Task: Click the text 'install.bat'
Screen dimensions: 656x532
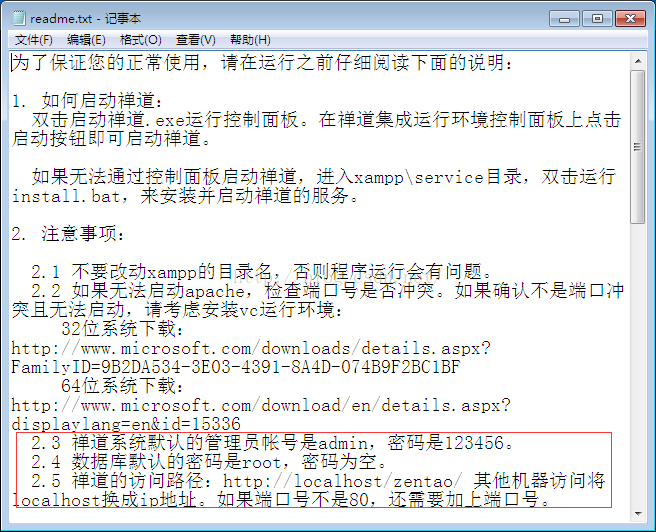Action: click(67, 196)
